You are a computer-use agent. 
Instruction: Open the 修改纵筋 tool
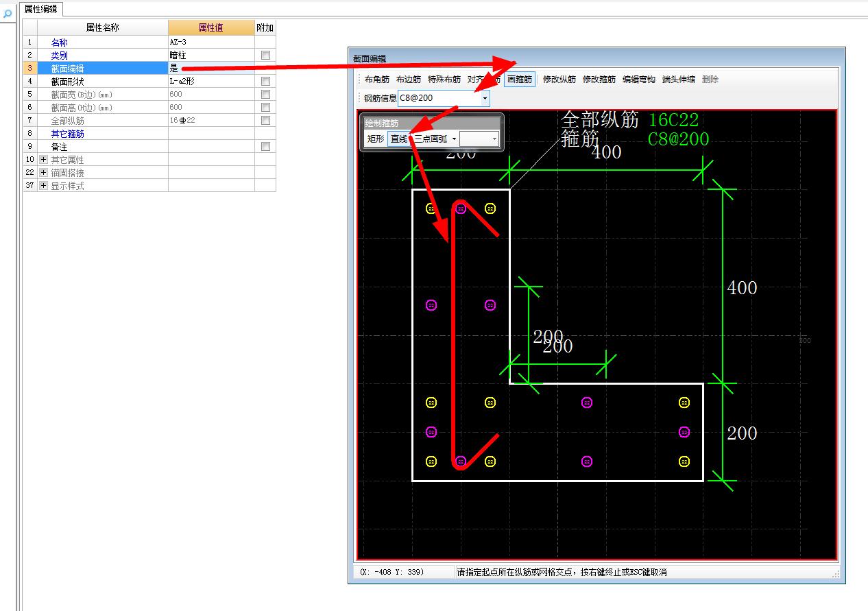click(559, 80)
